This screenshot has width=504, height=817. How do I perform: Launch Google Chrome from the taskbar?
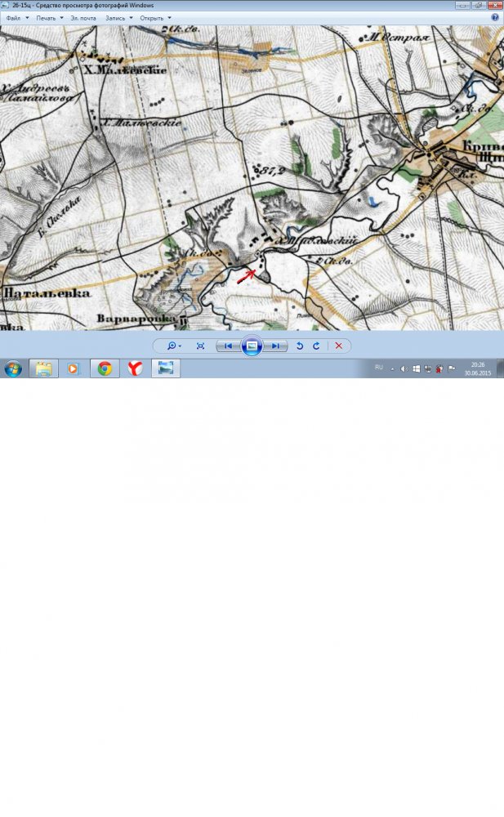(105, 368)
